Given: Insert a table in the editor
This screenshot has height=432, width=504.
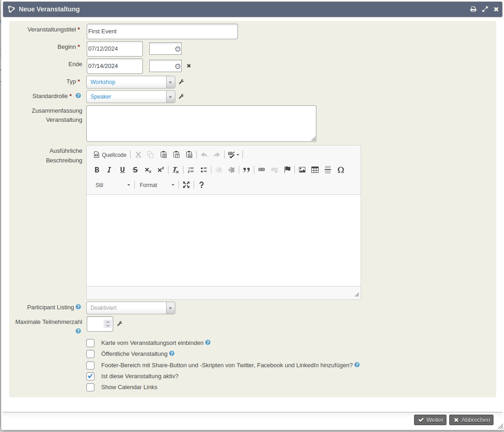Looking at the screenshot, I should click(x=315, y=170).
